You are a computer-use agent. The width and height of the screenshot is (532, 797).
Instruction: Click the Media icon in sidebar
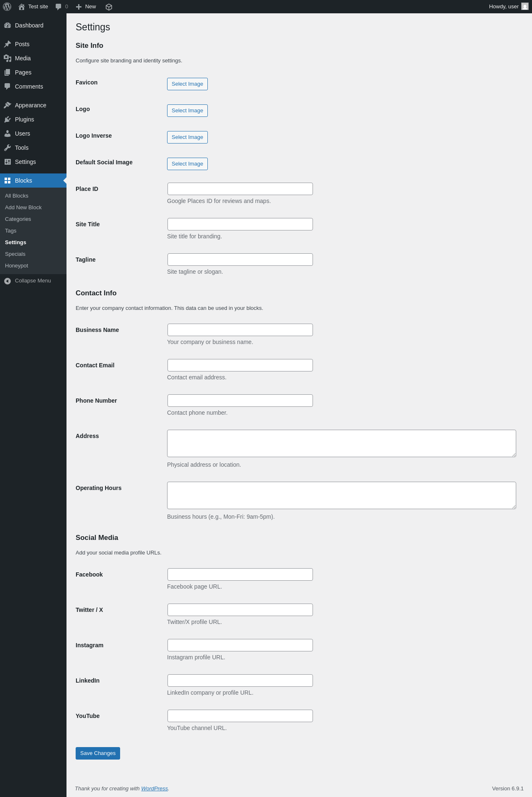7,58
